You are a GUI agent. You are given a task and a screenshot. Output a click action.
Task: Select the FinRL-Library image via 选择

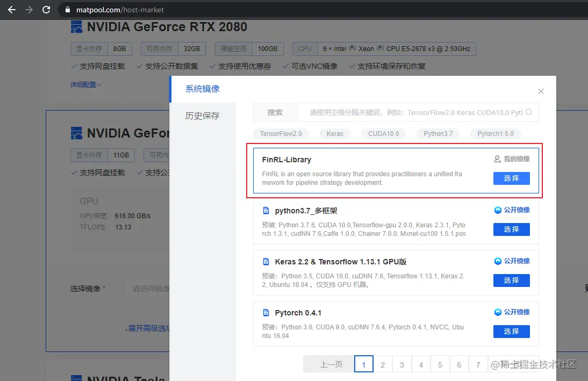click(x=512, y=178)
